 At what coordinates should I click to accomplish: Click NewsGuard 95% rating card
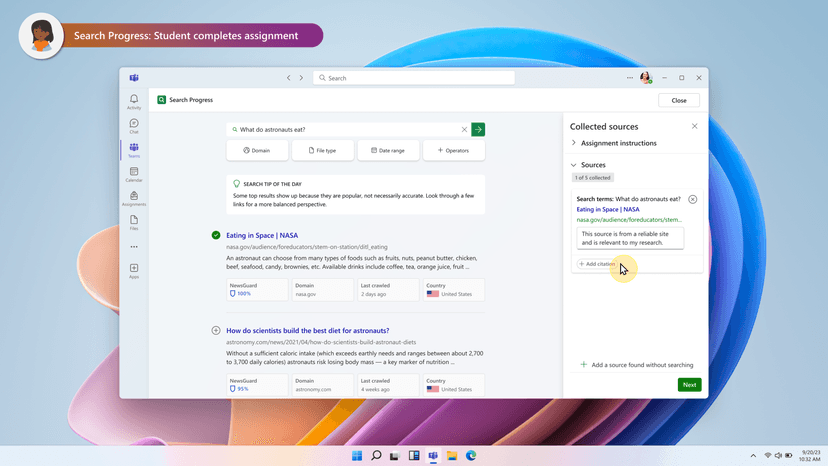257,385
